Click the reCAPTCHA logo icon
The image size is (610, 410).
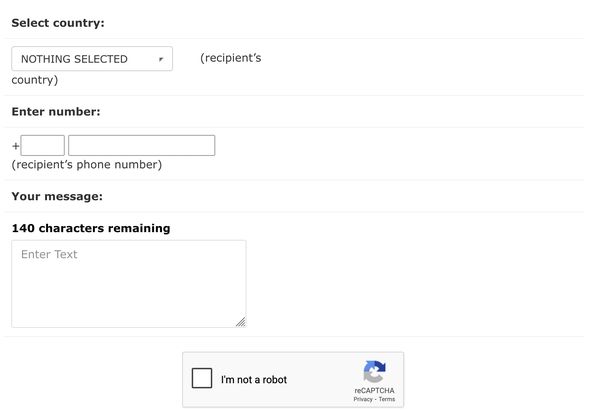[374, 372]
